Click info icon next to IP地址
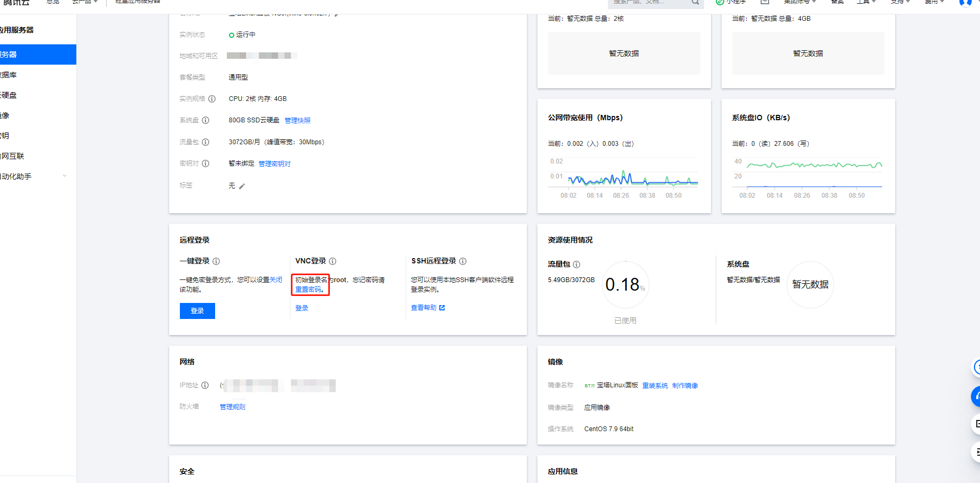Viewport: 980px width, 483px height. [x=205, y=385]
